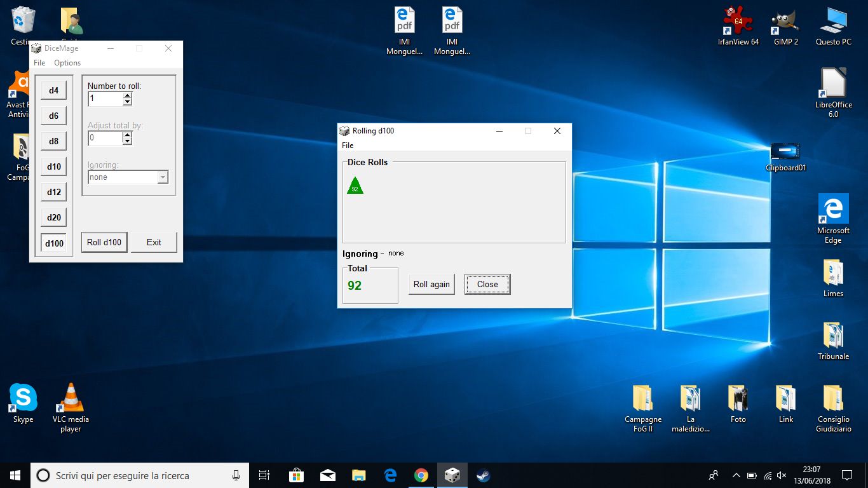Open File Explorer from the taskbar

tap(359, 475)
